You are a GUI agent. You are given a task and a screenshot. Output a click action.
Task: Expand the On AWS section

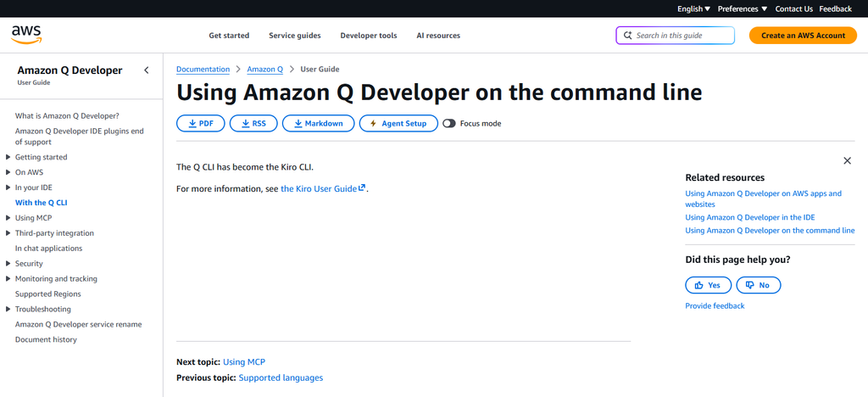pyautogui.click(x=8, y=172)
